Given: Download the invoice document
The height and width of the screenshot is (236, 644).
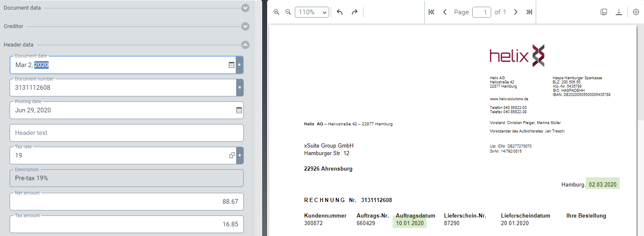Looking at the screenshot, I should point(619,12).
